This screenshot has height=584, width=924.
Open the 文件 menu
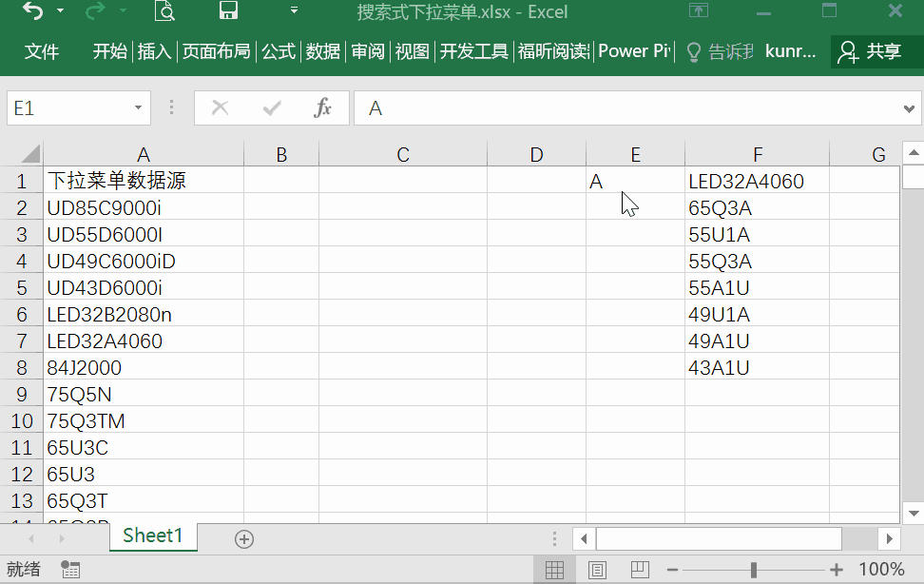pos(41,51)
